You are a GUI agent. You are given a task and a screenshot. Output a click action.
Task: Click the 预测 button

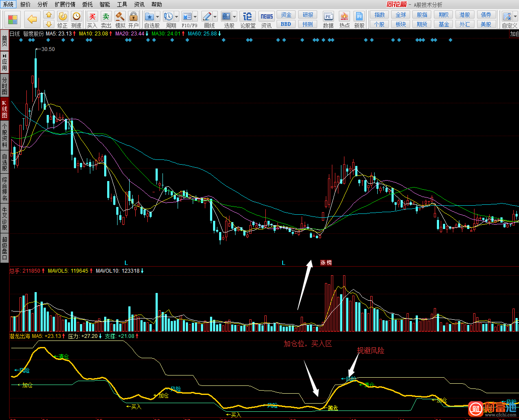[308, 24]
